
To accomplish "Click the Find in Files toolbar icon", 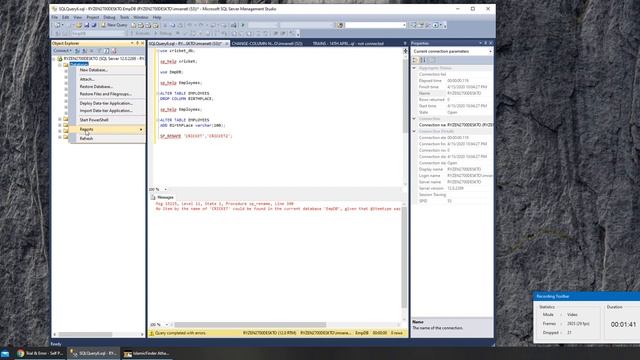I will (340, 25).
